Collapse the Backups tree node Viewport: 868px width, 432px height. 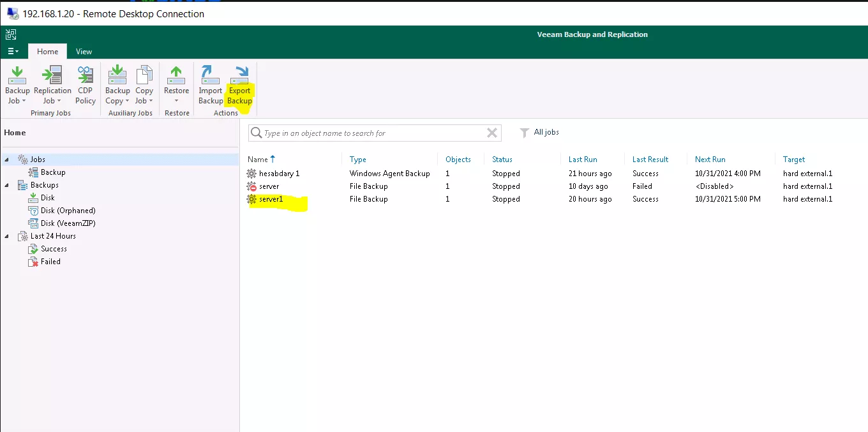pos(6,185)
